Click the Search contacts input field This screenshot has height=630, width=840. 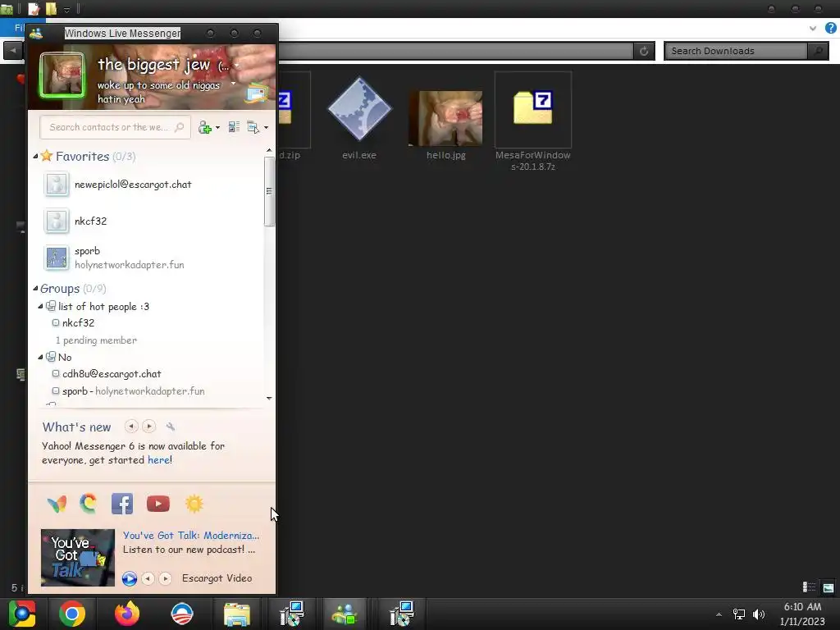pyautogui.click(x=115, y=127)
